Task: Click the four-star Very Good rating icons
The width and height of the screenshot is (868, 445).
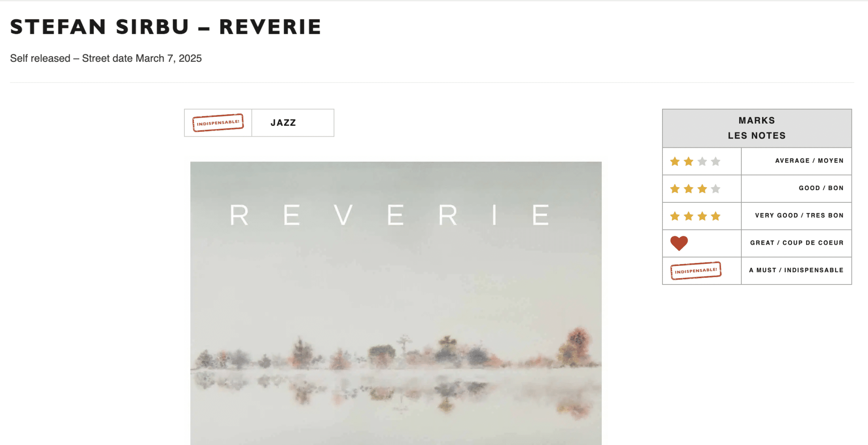Action: coord(695,216)
